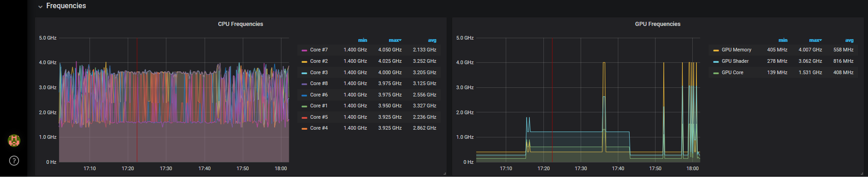Toggle Core #6 series in legend

click(x=319, y=95)
